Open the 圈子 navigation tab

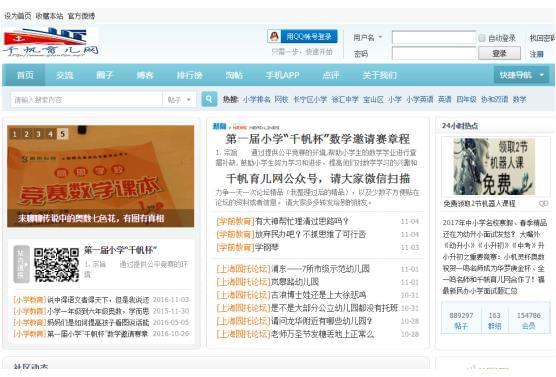(105, 75)
